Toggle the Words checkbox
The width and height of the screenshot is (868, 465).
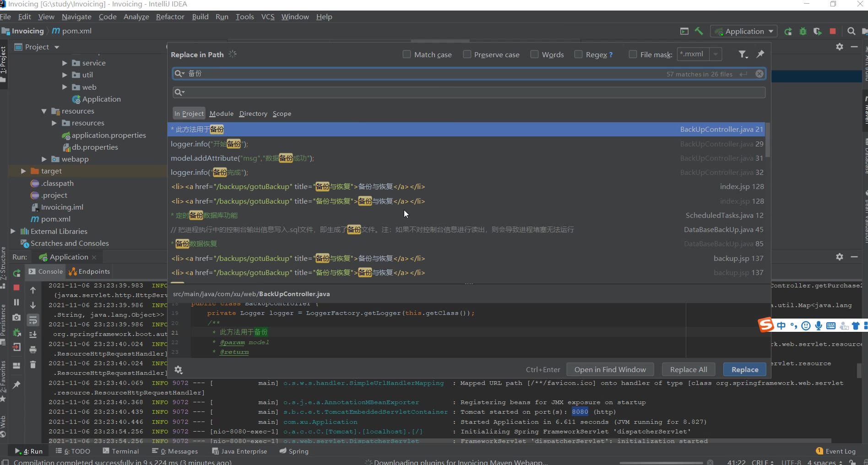(534, 54)
